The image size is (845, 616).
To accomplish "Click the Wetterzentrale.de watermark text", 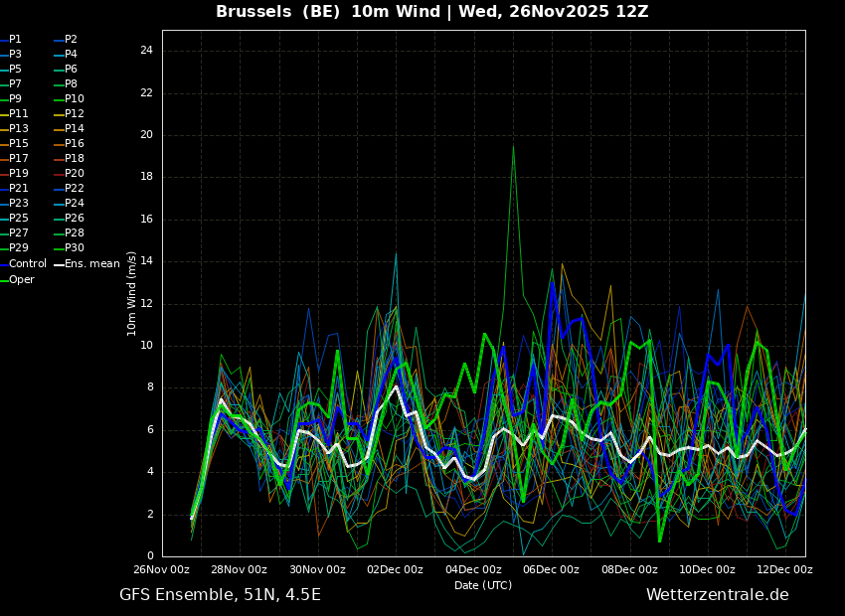I will (x=718, y=595).
